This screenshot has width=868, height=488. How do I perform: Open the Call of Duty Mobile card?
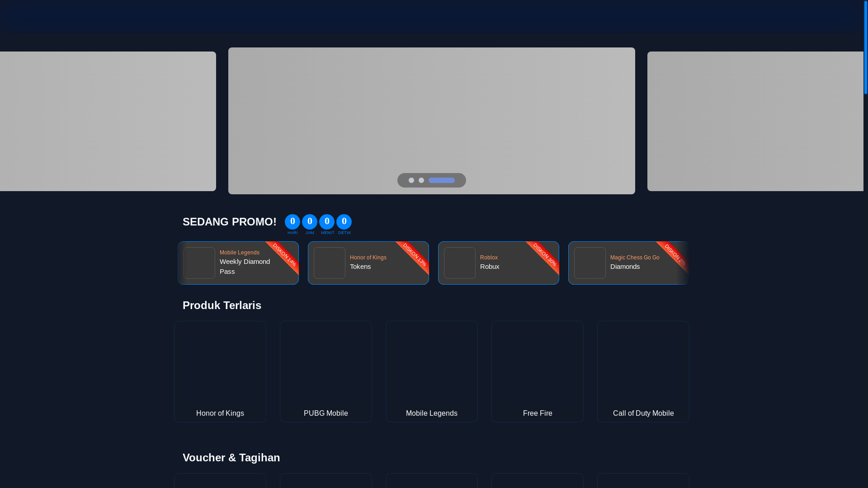point(643,371)
